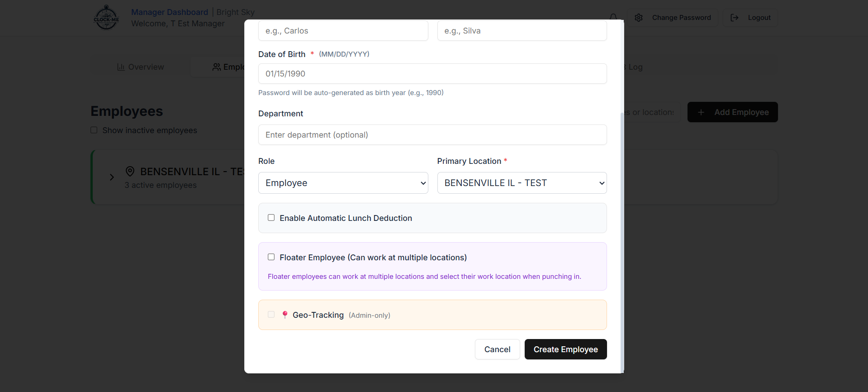This screenshot has width=868, height=392.
Task: Click the Employees people icon in tab
Action: 217,67
